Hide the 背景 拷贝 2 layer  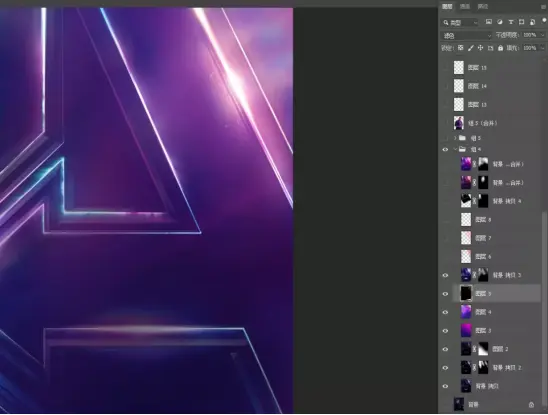point(445,368)
